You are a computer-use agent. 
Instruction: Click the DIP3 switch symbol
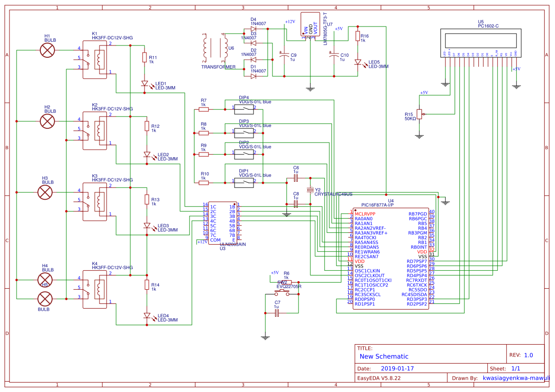point(244,133)
